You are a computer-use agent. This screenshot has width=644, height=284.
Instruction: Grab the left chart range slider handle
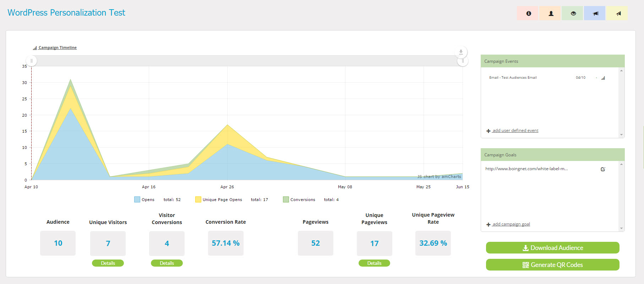[x=32, y=61]
